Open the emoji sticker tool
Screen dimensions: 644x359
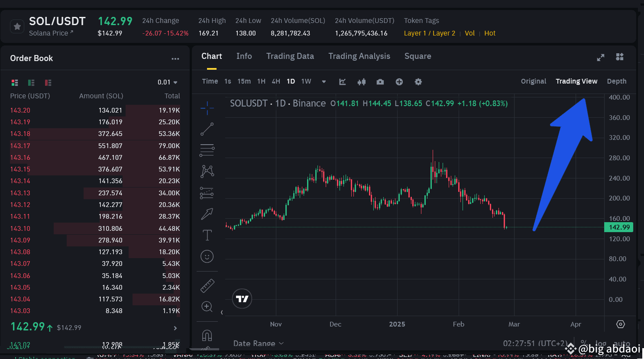tap(207, 256)
